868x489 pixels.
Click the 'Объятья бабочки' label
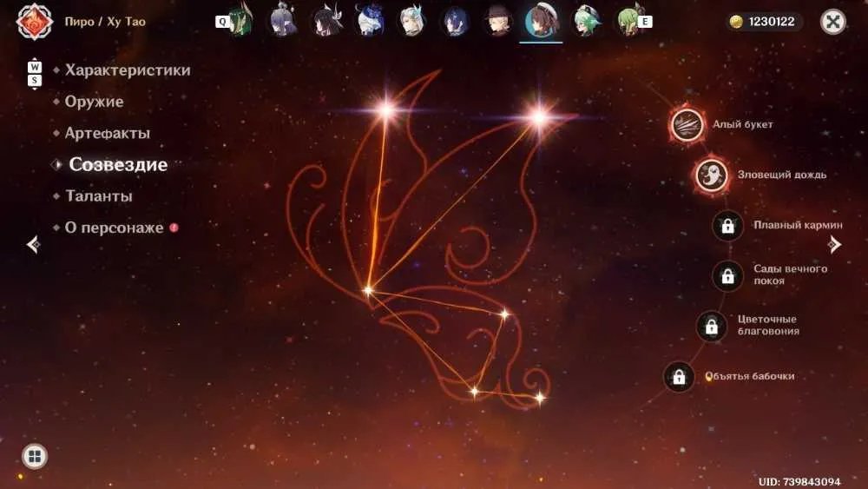point(750,377)
